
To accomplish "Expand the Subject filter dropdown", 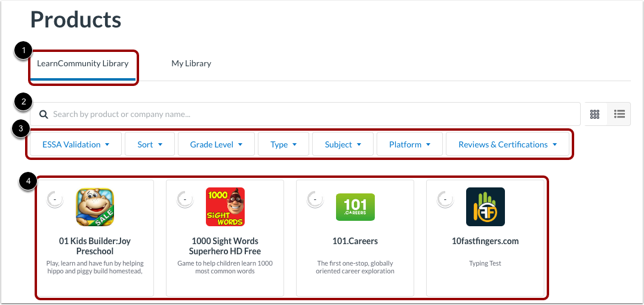I will tap(343, 144).
